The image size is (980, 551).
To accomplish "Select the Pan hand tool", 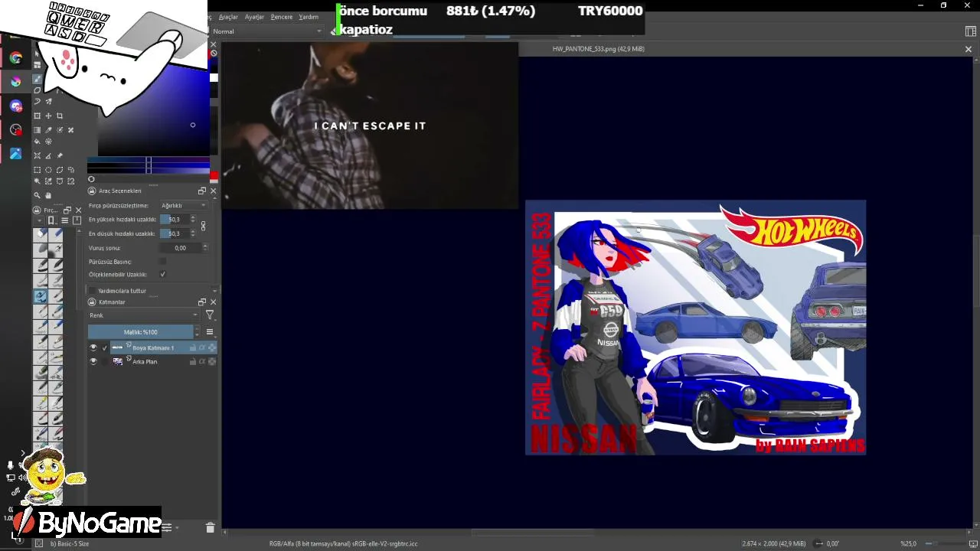I will click(x=48, y=195).
